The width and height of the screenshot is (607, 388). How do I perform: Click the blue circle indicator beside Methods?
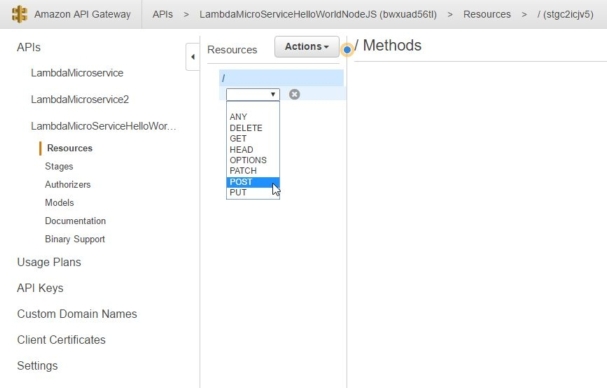347,50
